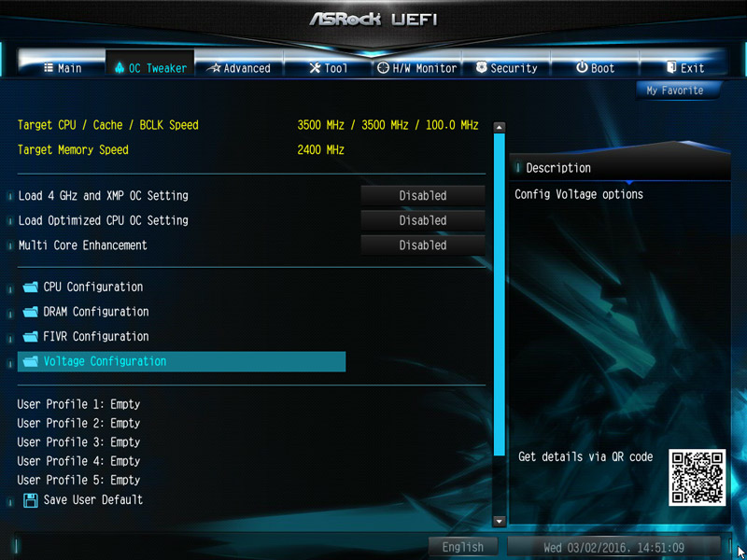Change Load 4 GHz and XMP OC Setting value
The height and width of the screenshot is (560, 747).
tap(423, 196)
